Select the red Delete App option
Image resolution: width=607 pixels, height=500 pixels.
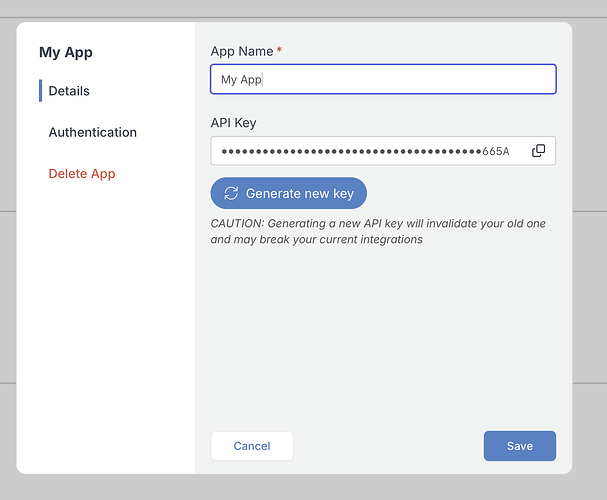(x=82, y=174)
